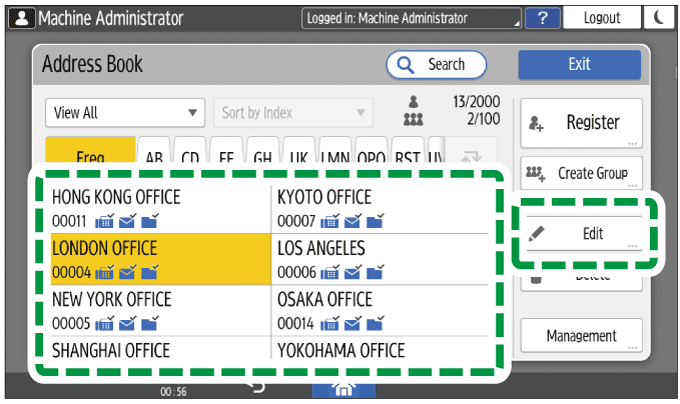680x404 pixels.
Task: Open the Sort by Index dropdown
Action: coord(292,113)
